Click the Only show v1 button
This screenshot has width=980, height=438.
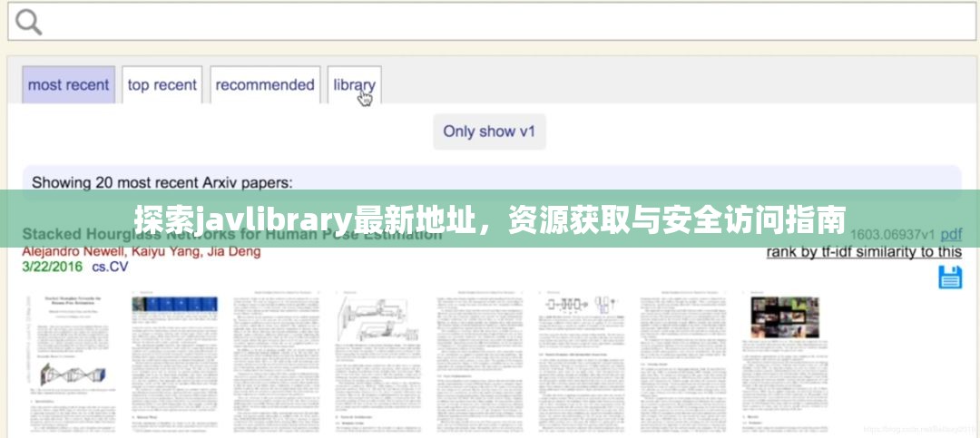489,131
